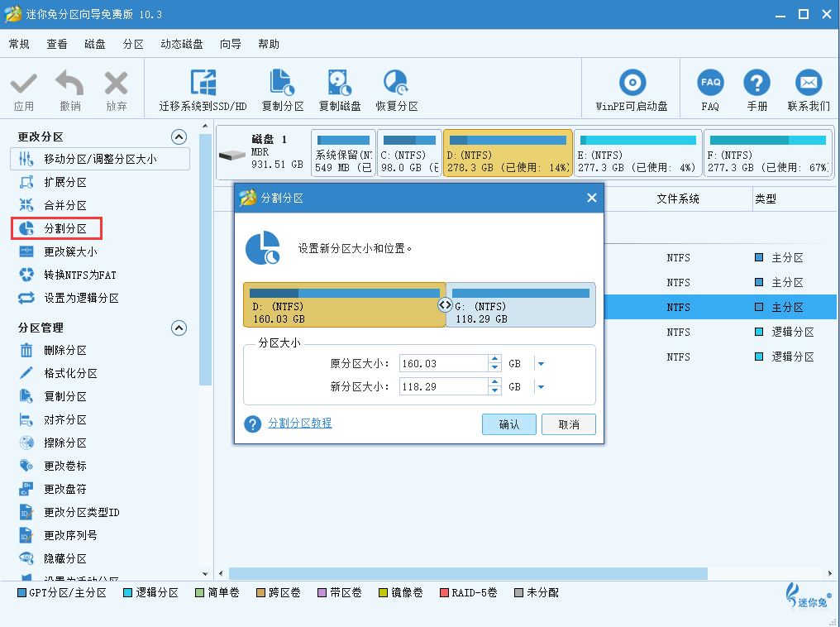This screenshot has height=627, width=840.
Task: Open the 向导 menu
Action: pyautogui.click(x=231, y=44)
